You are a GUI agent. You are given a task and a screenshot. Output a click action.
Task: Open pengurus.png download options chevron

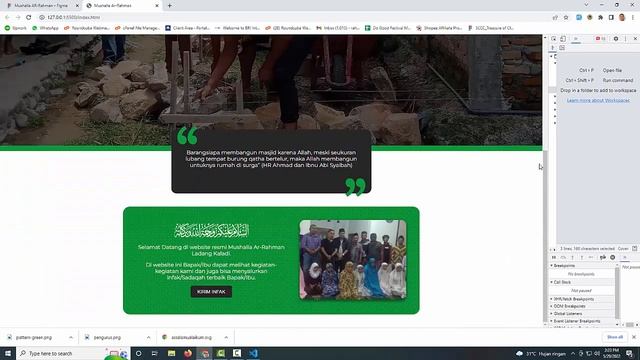point(149,338)
